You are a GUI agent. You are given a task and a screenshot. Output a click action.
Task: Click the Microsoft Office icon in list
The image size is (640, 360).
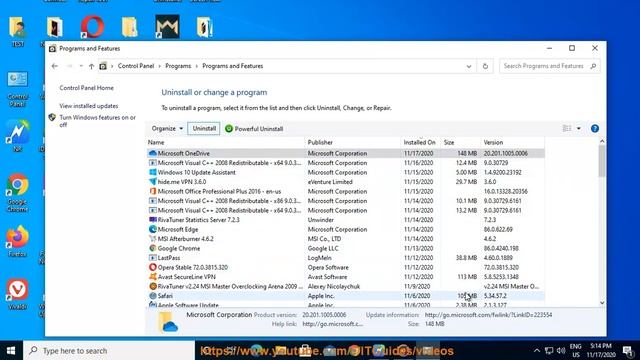(x=153, y=191)
